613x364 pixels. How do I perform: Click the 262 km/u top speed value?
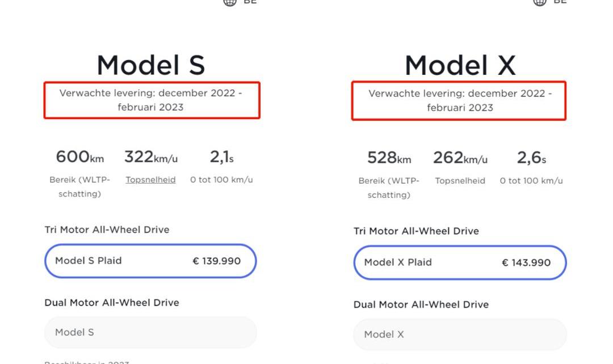(x=460, y=158)
